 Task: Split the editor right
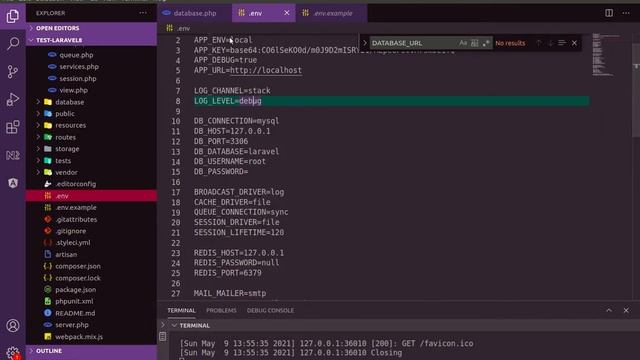609,13
